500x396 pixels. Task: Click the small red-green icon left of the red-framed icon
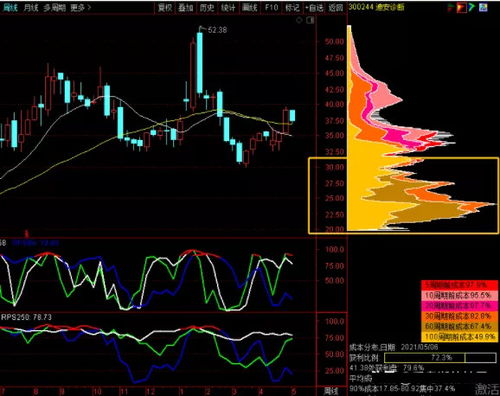451,7
